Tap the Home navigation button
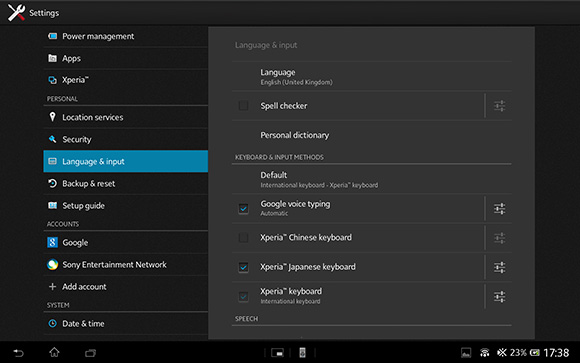This screenshot has width=580, height=363. click(54, 352)
